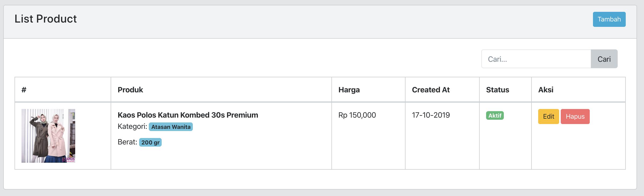Click the gray Cari search button
Image resolution: width=644 pixels, height=196 pixels.
[x=604, y=59]
